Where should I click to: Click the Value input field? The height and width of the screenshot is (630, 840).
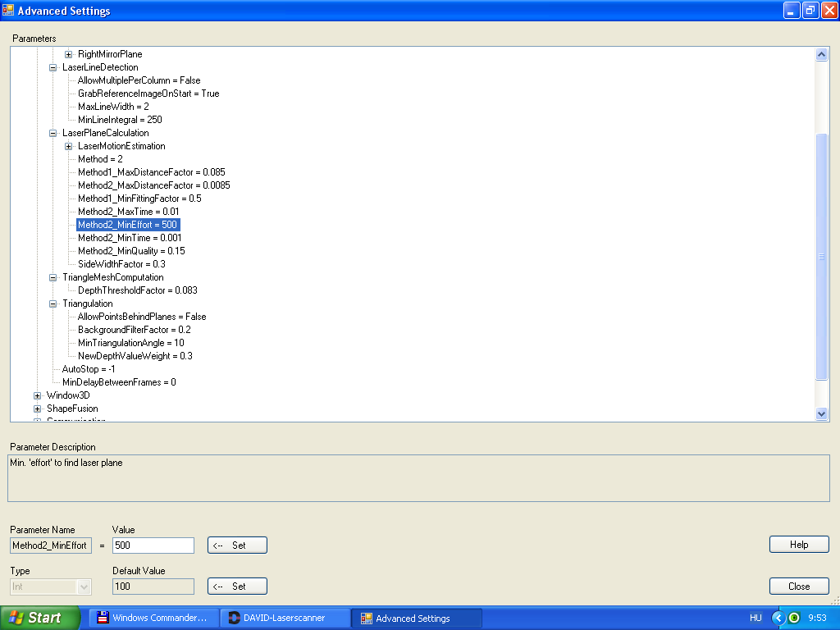point(153,546)
